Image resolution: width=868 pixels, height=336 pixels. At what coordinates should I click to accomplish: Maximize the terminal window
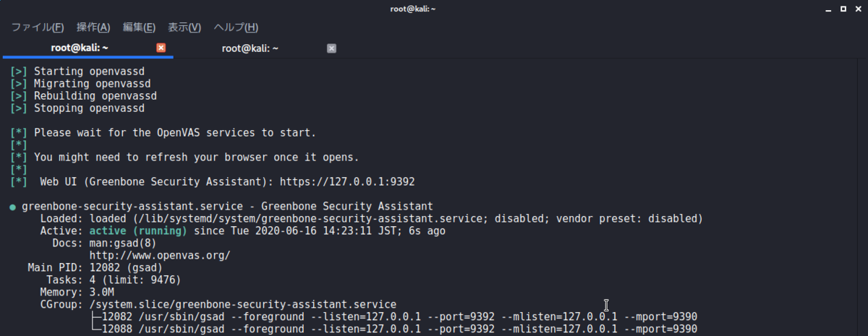(842, 9)
